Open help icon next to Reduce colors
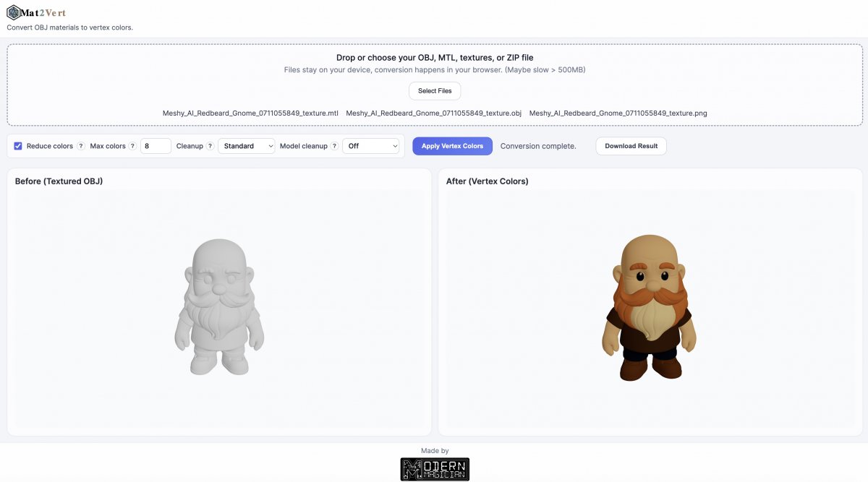Viewport: 868px width, 482px height. (81, 146)
